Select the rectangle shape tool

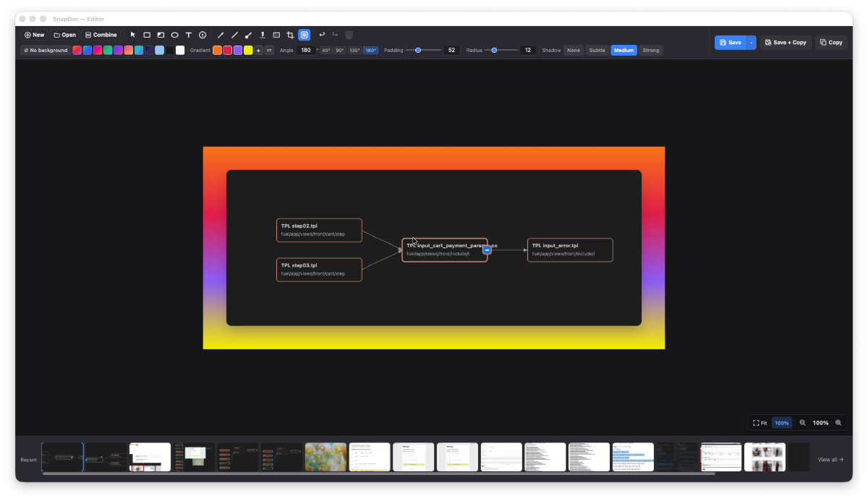pyautogui.click(x=147, y=35)
